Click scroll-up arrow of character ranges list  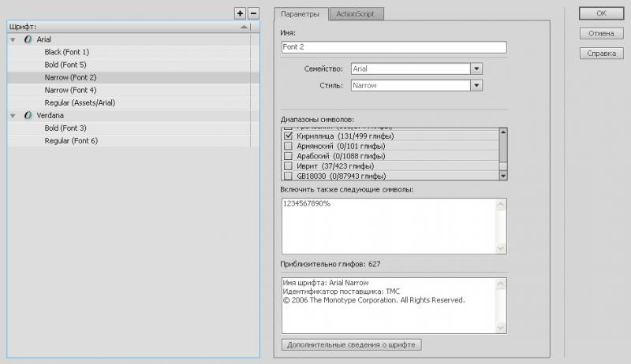click(x=503, y=132)
